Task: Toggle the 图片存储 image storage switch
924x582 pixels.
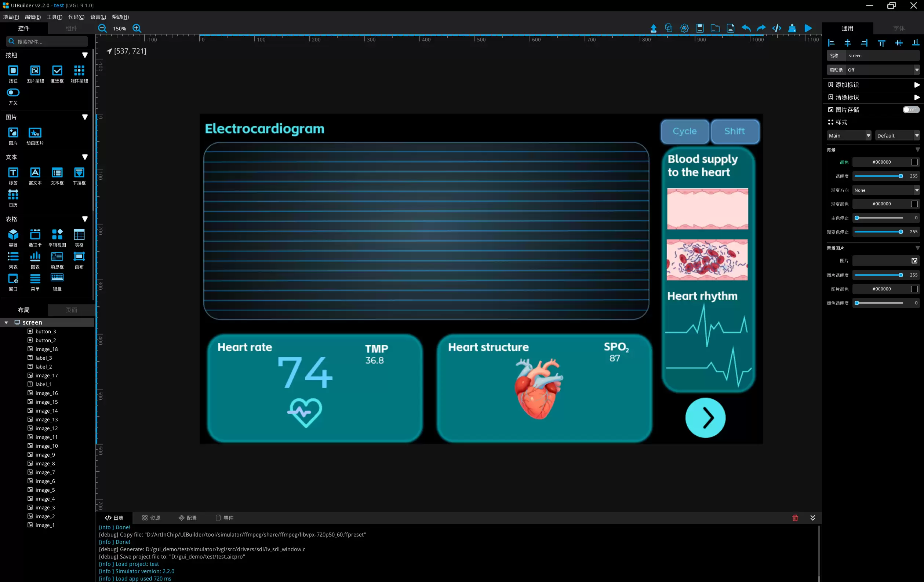Action: (910, 110)
